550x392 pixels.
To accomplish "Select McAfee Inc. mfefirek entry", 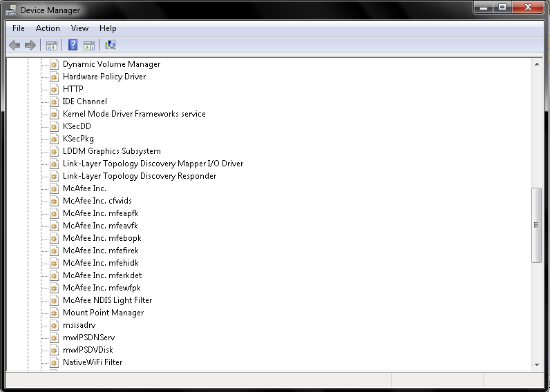I will (x=101, y=251).
